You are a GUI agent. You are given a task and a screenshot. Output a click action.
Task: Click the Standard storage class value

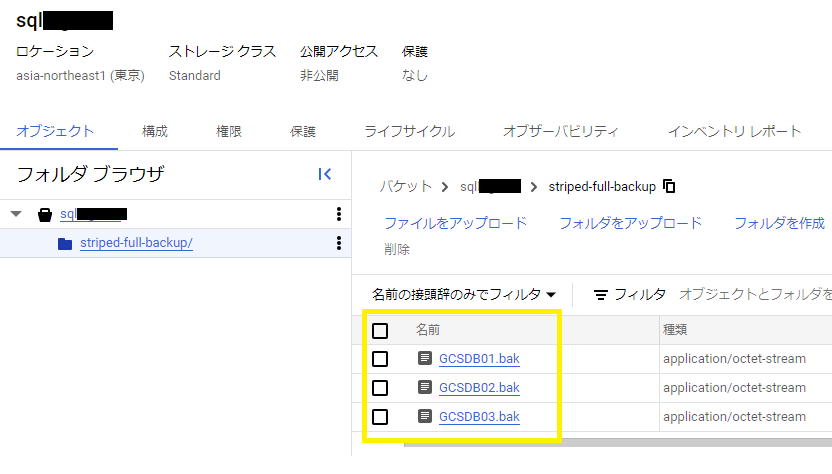(195, 75)
